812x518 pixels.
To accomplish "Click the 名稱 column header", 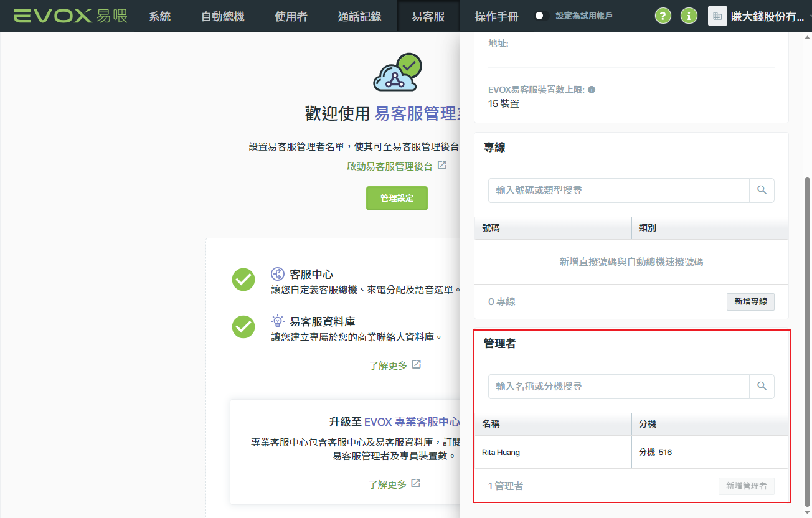I will [x=553, y=424].
